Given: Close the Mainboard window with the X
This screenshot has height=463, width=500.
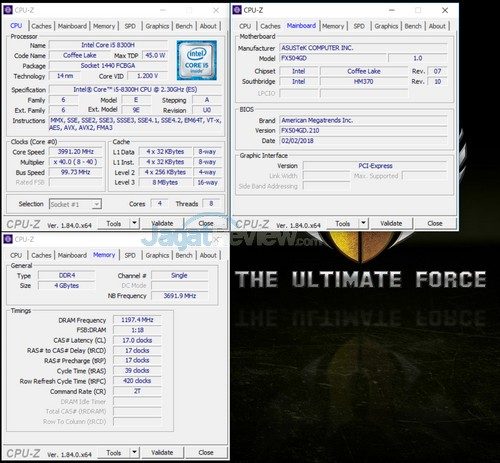Looking at the screenshot, I should click(x=445, y=10).
